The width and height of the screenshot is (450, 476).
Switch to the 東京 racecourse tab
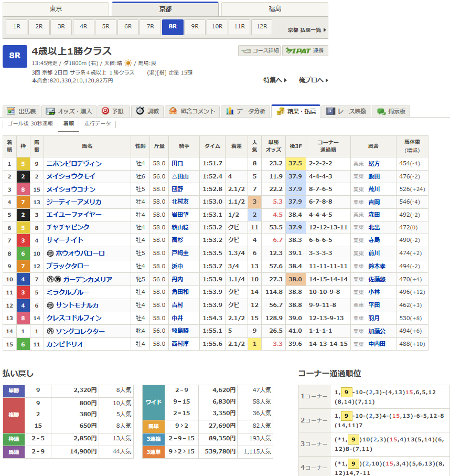tap(56, 9)
